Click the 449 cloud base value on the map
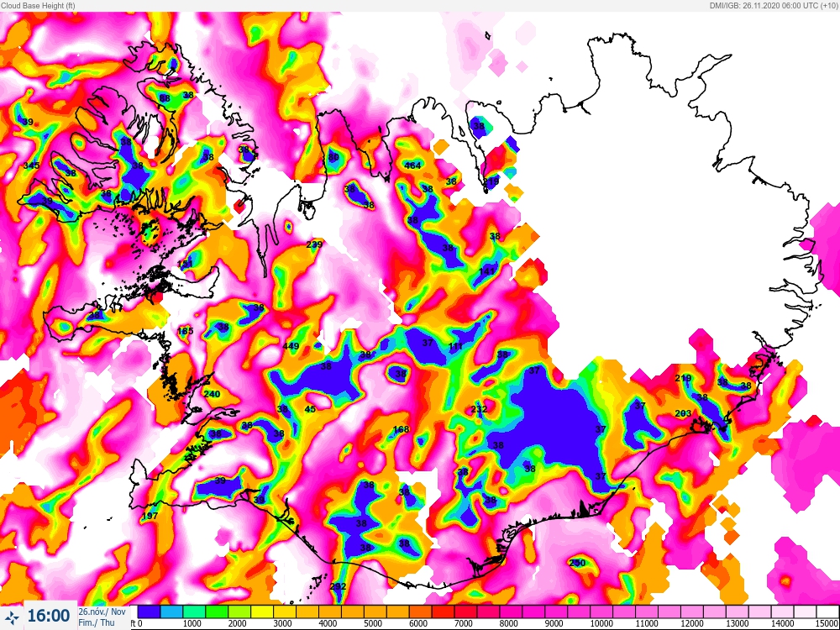 291,346
